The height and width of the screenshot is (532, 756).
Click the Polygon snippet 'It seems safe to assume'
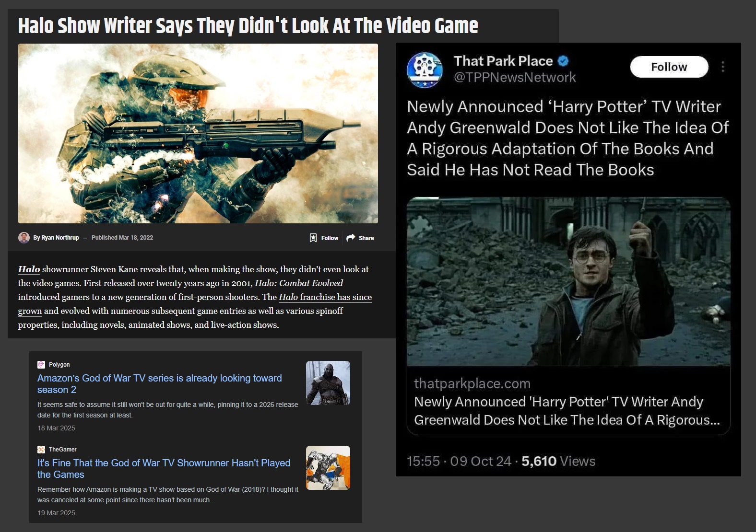click(x=168, y=410)
